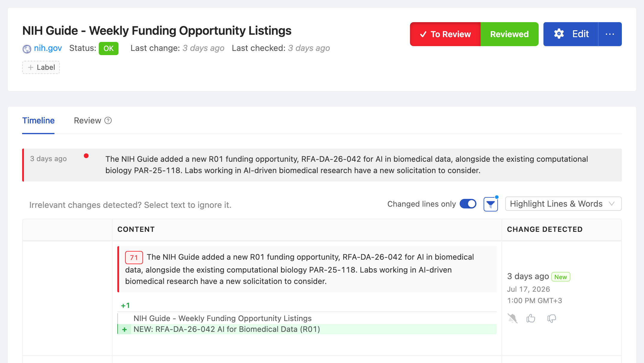
Task: Click the CHANGE DETECTED column header
Action: (x=545, y=229)
